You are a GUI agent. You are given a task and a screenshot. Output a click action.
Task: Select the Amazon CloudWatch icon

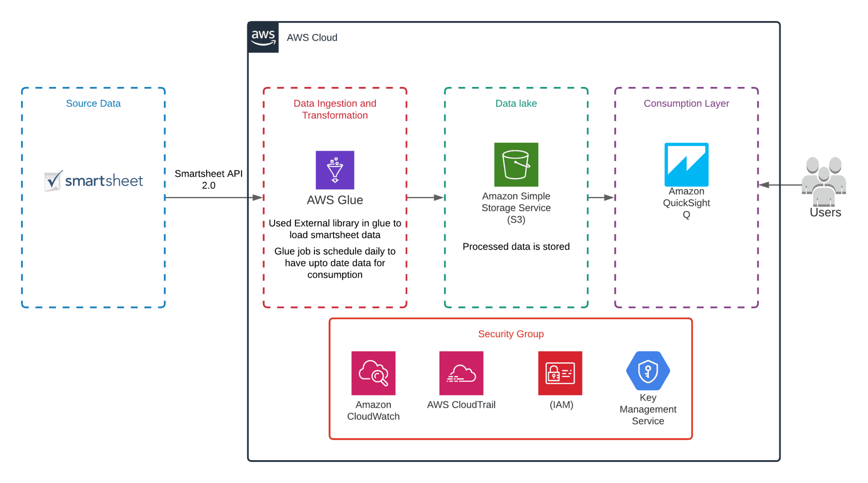pyautogui.click(x=373, y=373)
